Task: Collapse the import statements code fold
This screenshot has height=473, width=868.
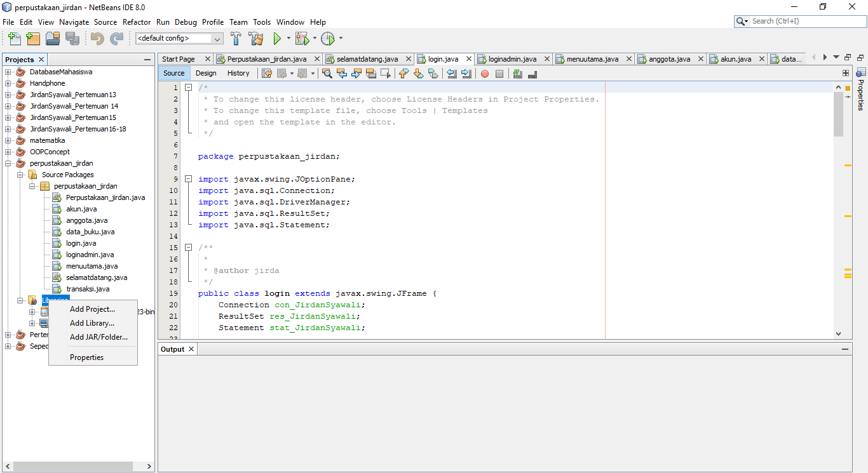Action: tap(188, 179)
